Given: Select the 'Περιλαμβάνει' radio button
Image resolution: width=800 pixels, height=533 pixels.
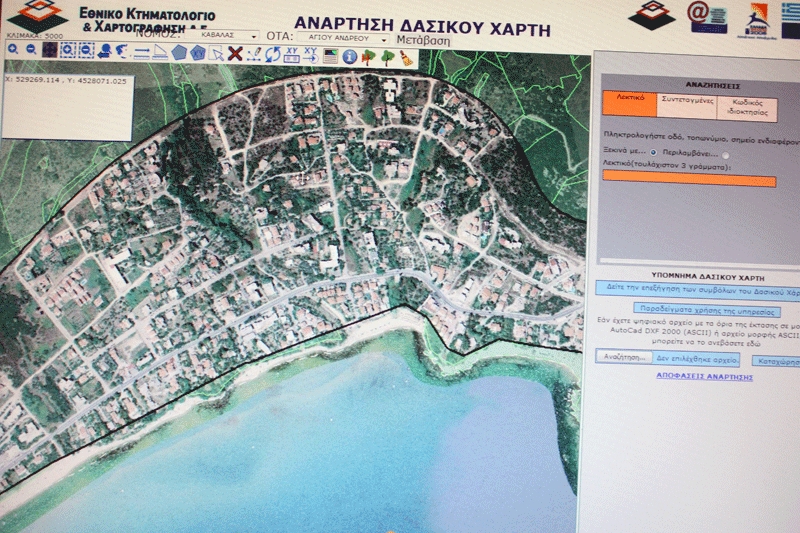Looking at the screenshot, I should tap(726, 155).
